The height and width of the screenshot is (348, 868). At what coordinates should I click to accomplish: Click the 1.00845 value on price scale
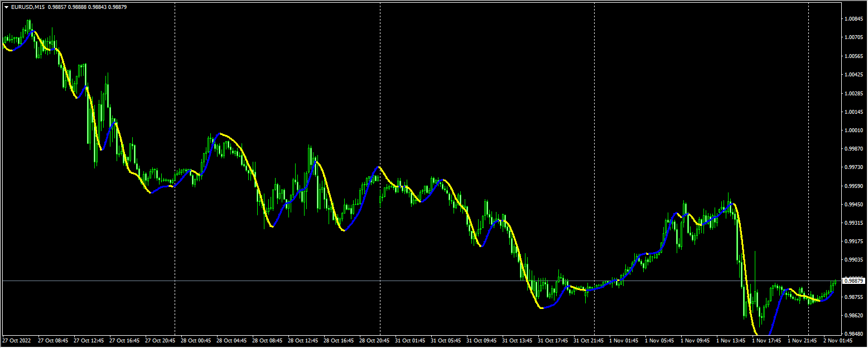(x=855, y=18)
